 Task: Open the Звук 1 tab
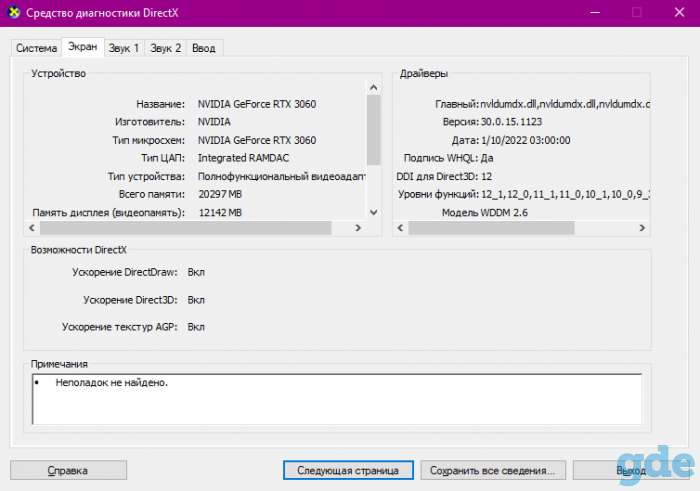click(124, 48)
